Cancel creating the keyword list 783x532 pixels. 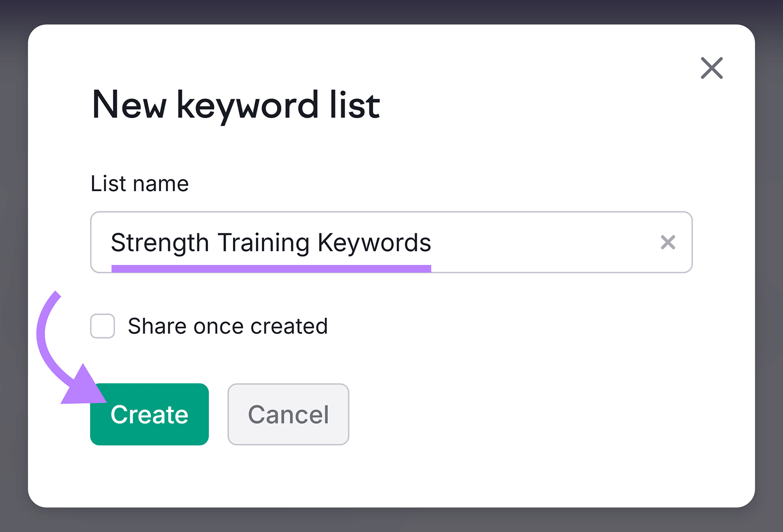tap(288, 414)
